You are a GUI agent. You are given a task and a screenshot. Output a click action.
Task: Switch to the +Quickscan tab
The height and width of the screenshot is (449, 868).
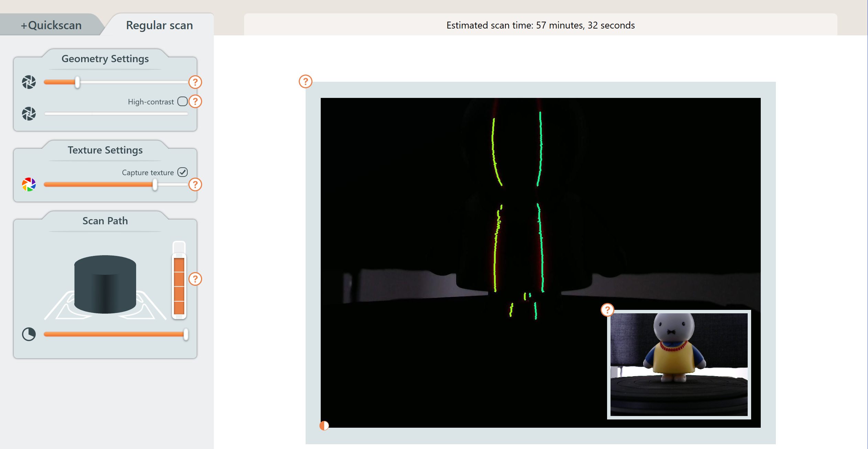click(51, 25)
